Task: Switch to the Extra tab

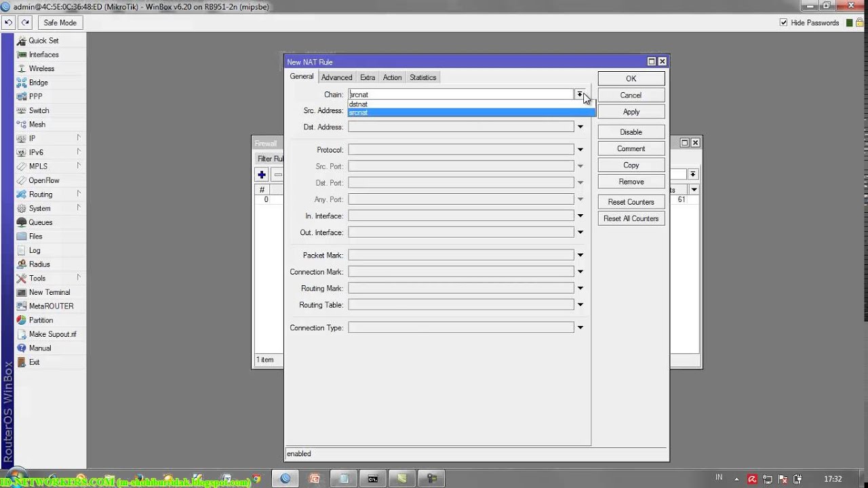Action: 368,77
